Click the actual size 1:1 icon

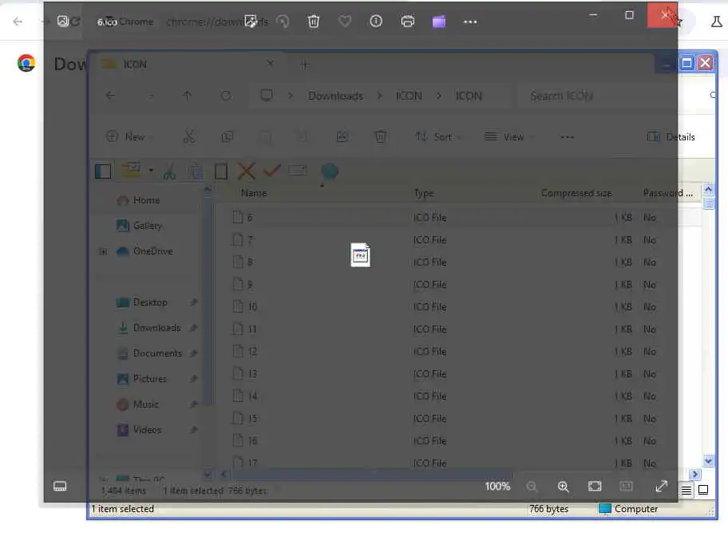(627, 487)
